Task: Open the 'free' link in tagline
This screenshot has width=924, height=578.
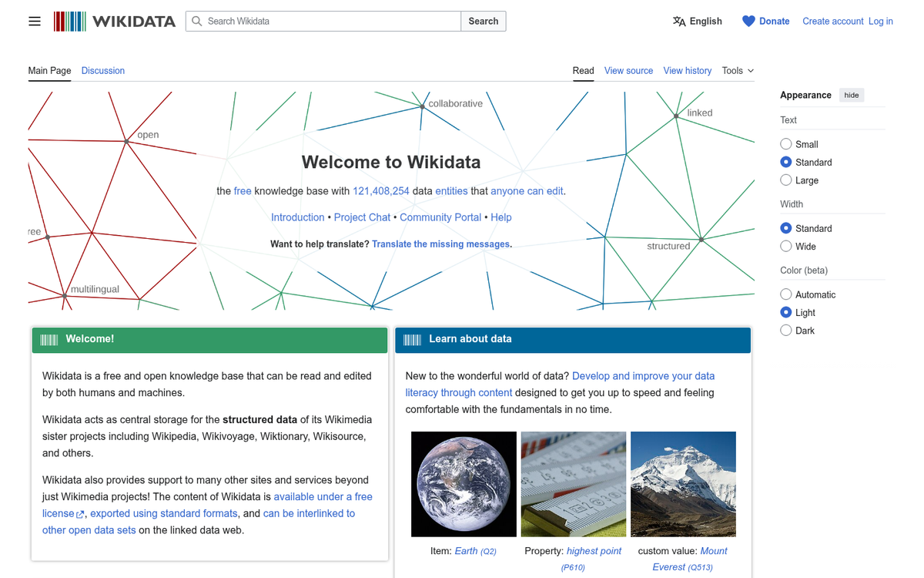Action: [x=243, y=191]
